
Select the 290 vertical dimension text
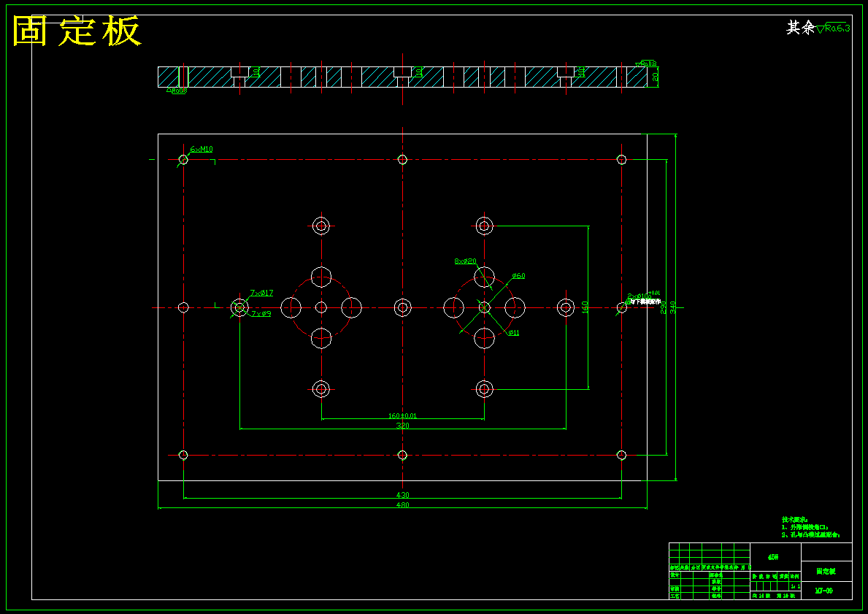click(x=663, y=308)
